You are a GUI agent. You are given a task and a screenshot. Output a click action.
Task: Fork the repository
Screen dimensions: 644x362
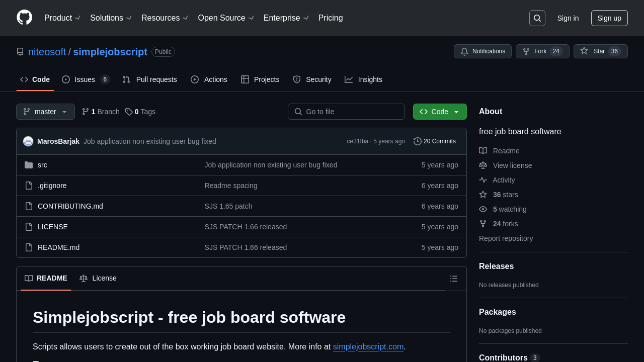(x=542, y=51)
